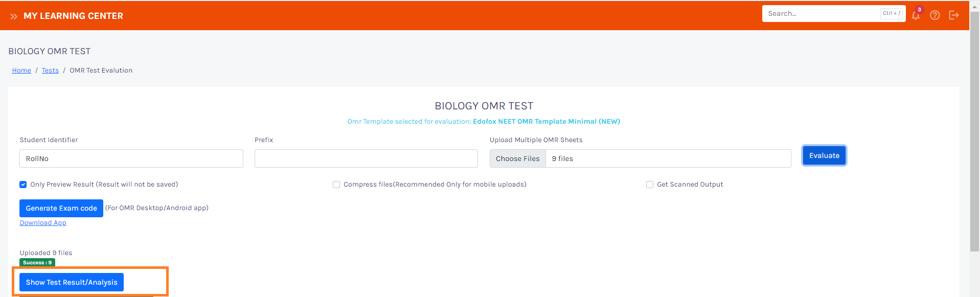Click the Choose Files button
980x297 pixels.
(x=517, y=158)
